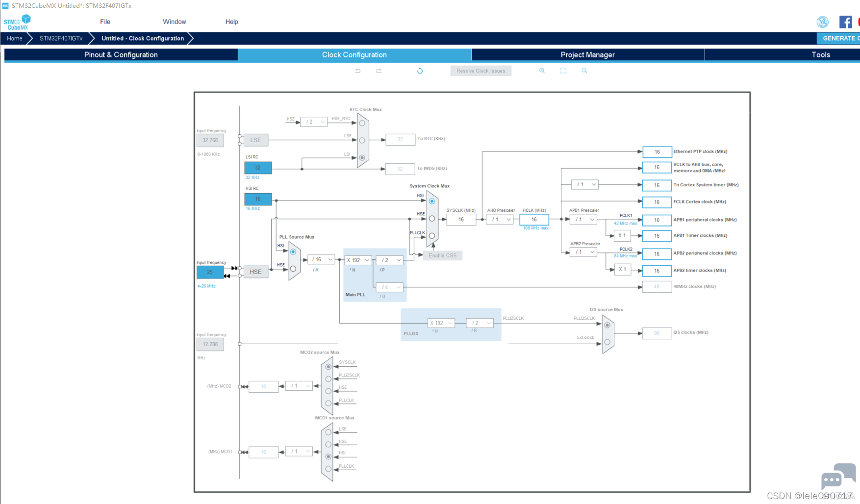Select HSI in the System Clock Mux
The width and height of the screenshot is (860, 504).
click(432, 202)
